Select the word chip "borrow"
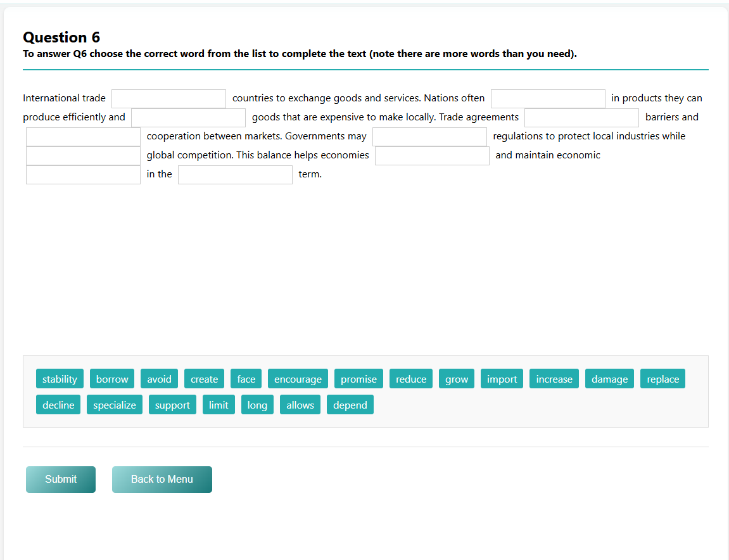 [112, 378]
